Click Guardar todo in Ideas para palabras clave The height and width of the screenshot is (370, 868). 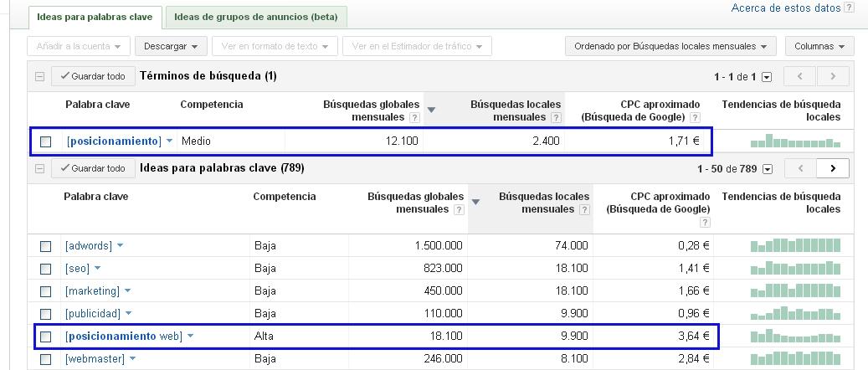(93, 168)
